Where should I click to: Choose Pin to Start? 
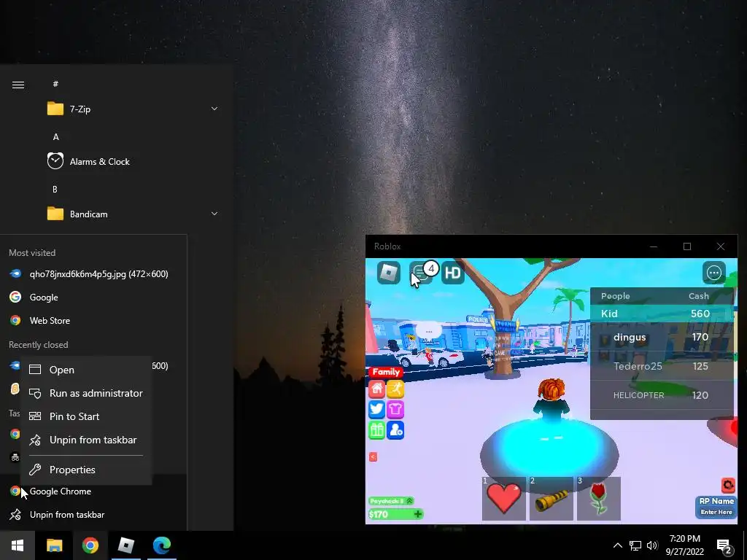(x=86, y=416)
